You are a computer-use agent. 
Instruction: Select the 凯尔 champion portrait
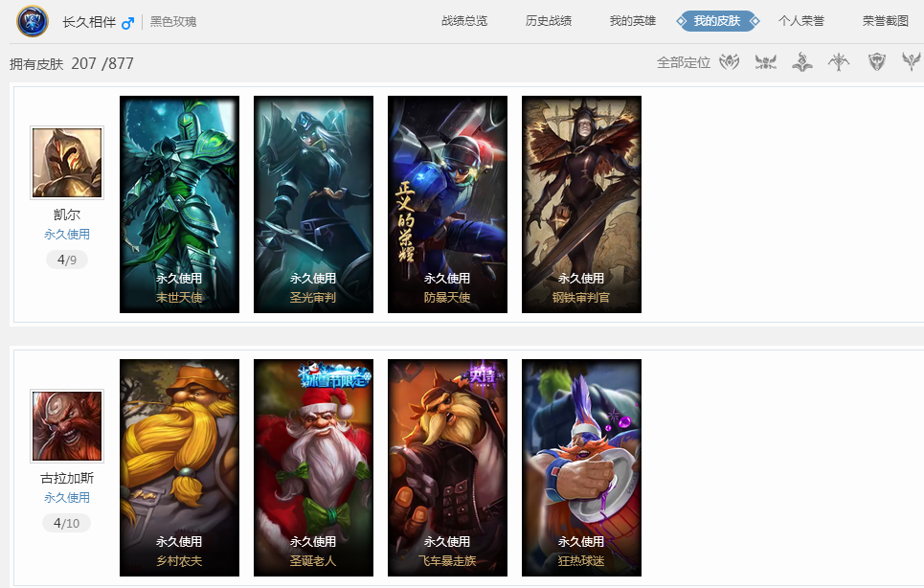(67, 163)
